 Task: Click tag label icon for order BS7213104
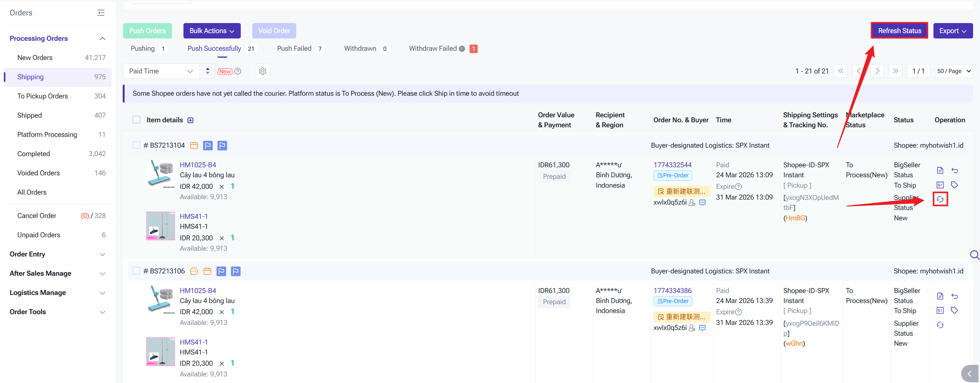click(x=954, y=185)
